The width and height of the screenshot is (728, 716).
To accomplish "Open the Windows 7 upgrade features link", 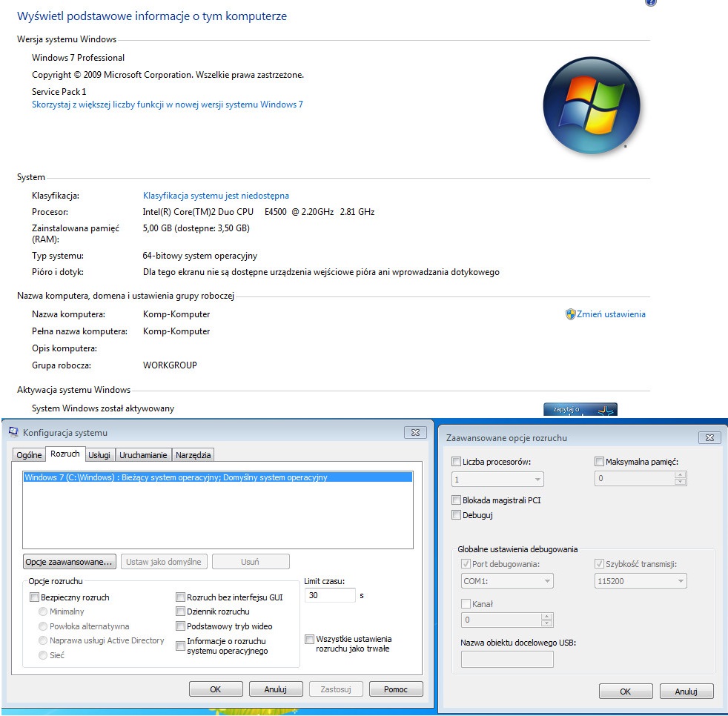I will coord(167,105).
